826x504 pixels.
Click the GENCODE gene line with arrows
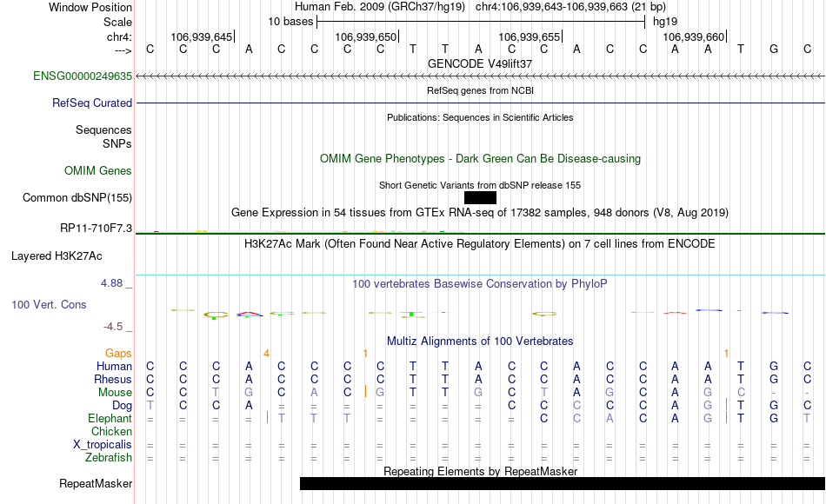(x=480, y=76)
